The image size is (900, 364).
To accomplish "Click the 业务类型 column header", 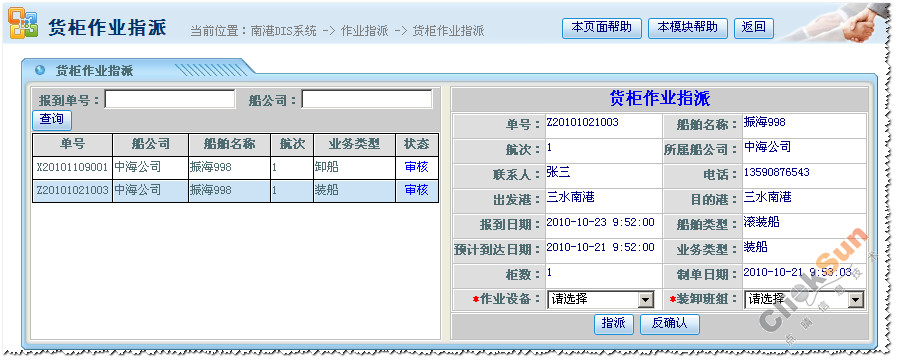I will [355, 145].
